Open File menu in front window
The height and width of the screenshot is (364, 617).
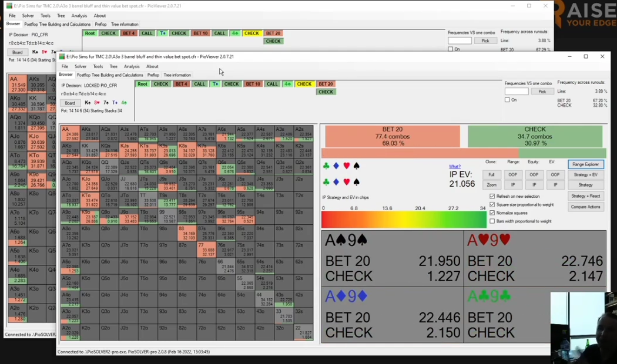(x=65, y=66)
